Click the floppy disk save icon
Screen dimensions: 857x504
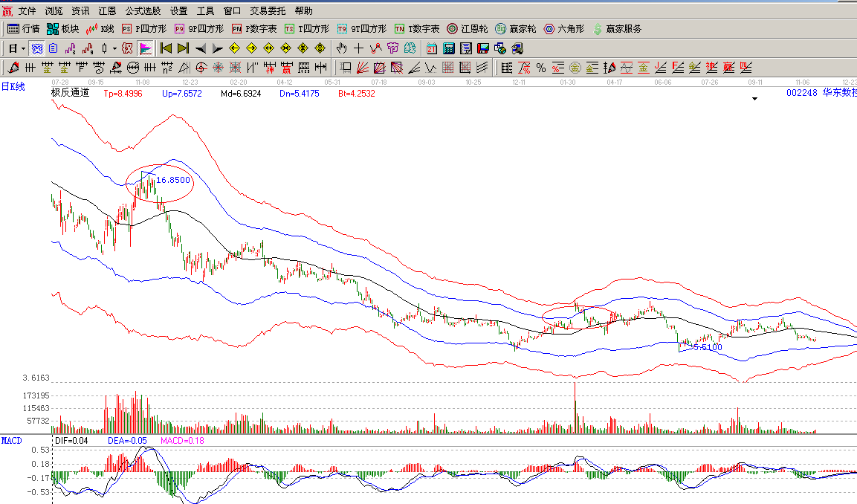click(x=482, y=48)
